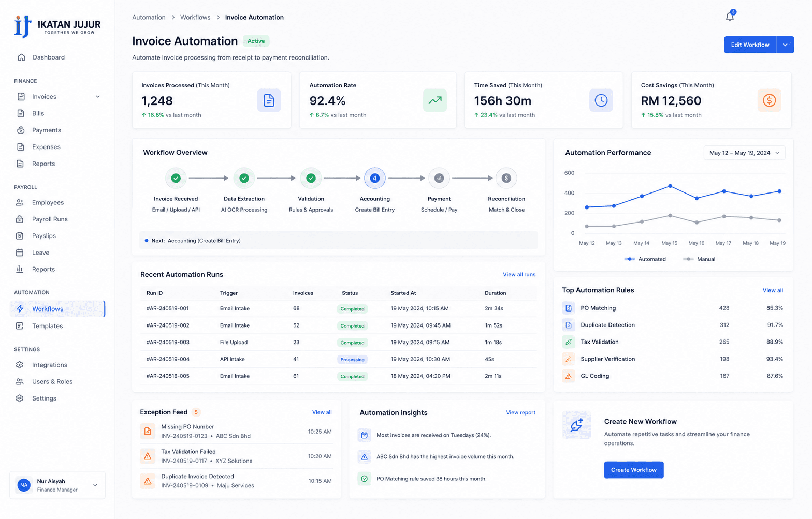Click the Exception Feed count badge 5

[x=196, y=412]
